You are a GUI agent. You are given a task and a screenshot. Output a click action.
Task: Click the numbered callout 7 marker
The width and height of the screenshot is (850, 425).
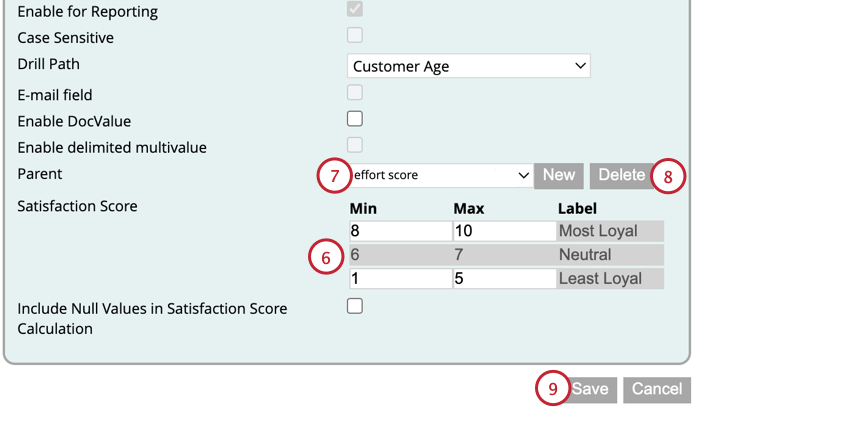[x=334, y=176]
